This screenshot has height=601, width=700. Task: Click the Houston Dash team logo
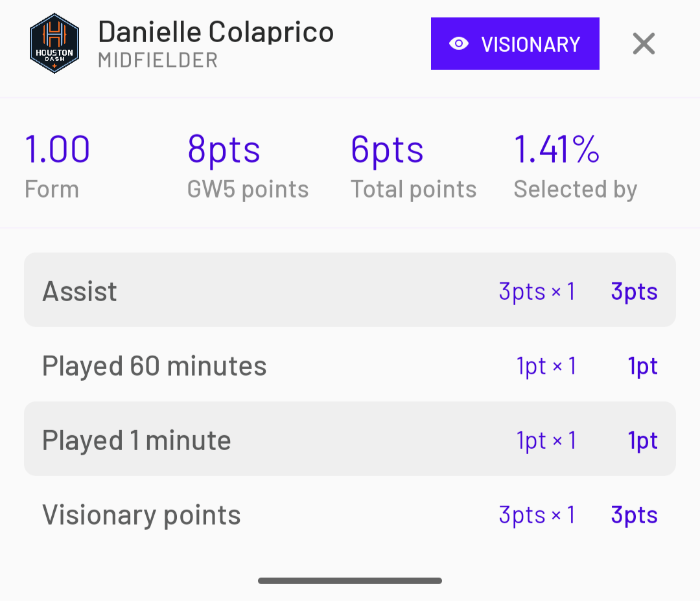click(x=54, y=43)
